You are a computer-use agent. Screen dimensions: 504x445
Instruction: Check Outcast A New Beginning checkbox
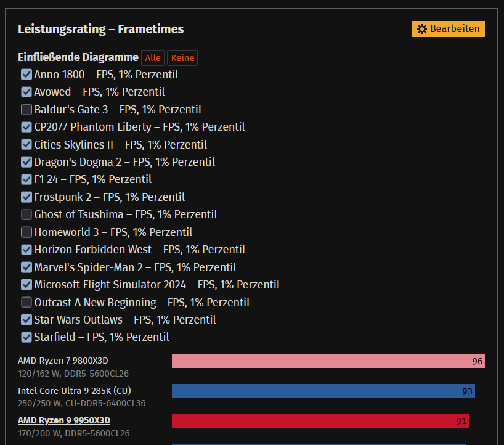(x=26, y=303)
